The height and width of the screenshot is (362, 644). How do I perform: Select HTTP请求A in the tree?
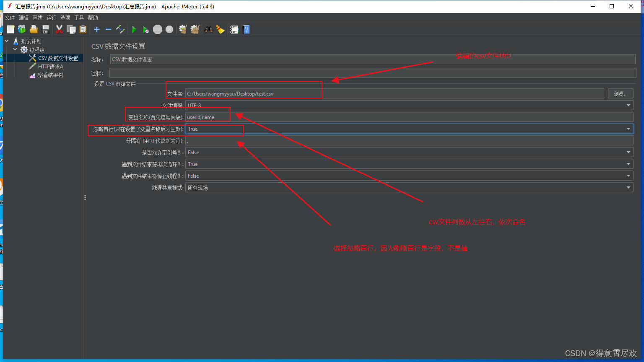click(x=51, y=67)
